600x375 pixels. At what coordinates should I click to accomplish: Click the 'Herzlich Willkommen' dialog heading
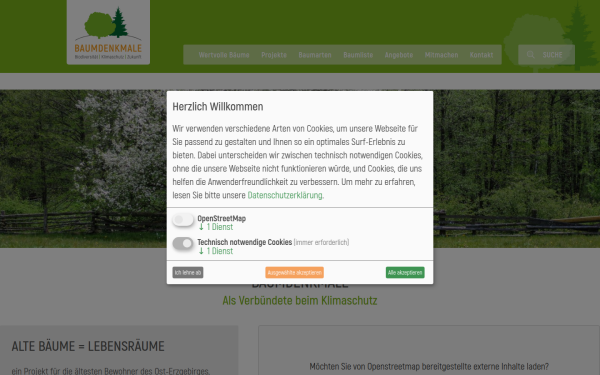(x=218, y=106)
